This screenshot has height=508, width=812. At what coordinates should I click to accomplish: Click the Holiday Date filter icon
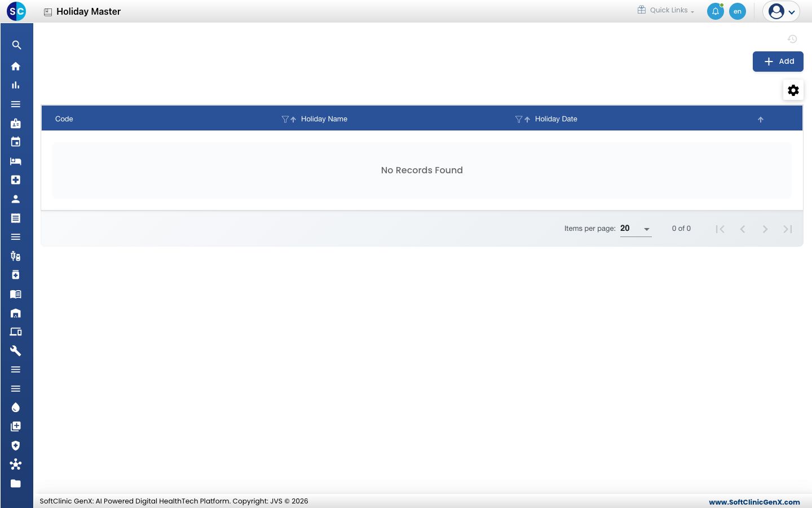point(519,119)
